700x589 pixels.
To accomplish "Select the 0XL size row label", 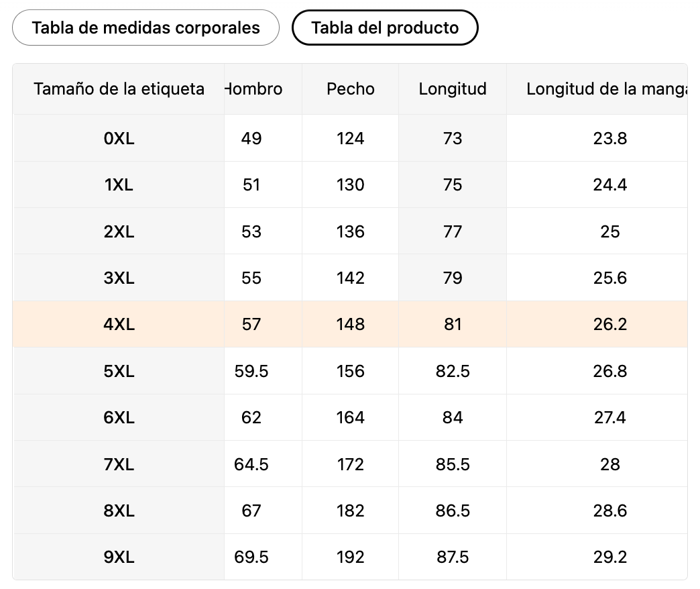I will tap(119, 138).
